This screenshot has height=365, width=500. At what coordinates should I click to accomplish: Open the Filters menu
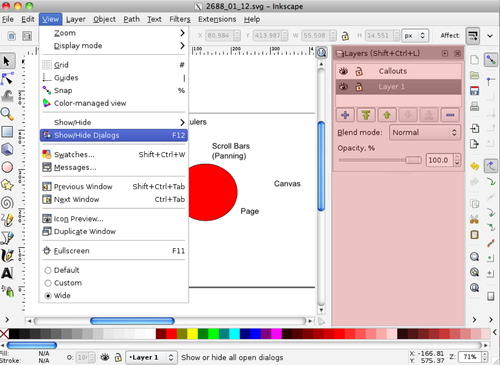pyautogui.click(x=180, y=19)
